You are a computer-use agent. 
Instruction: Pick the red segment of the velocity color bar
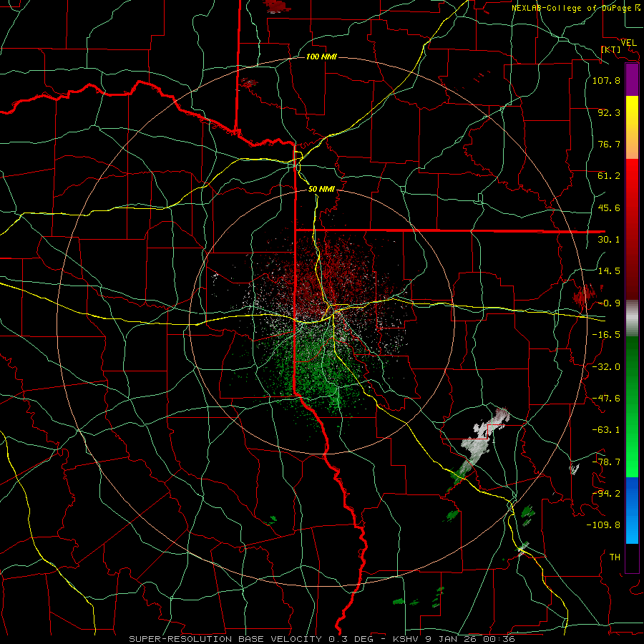click(632, 229)
